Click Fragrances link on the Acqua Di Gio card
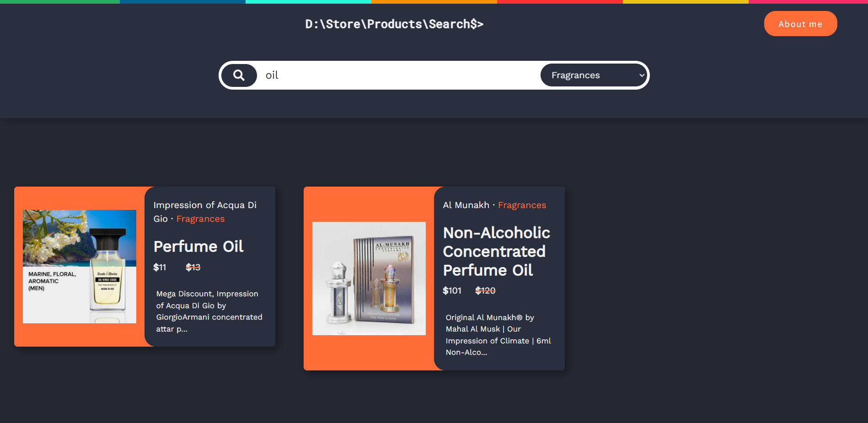 click(x=200, y=219)
